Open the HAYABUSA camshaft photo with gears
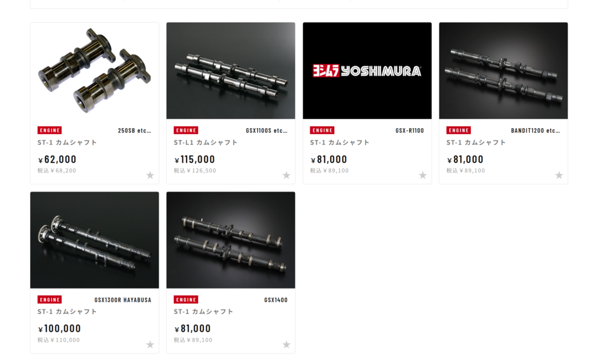 (x=95, y=240)
